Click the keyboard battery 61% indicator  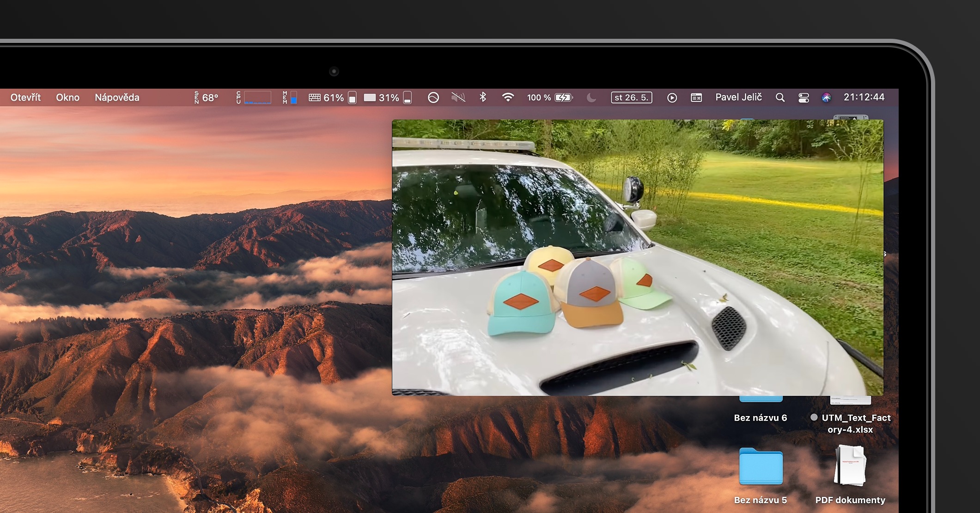[x=332, y=97]
